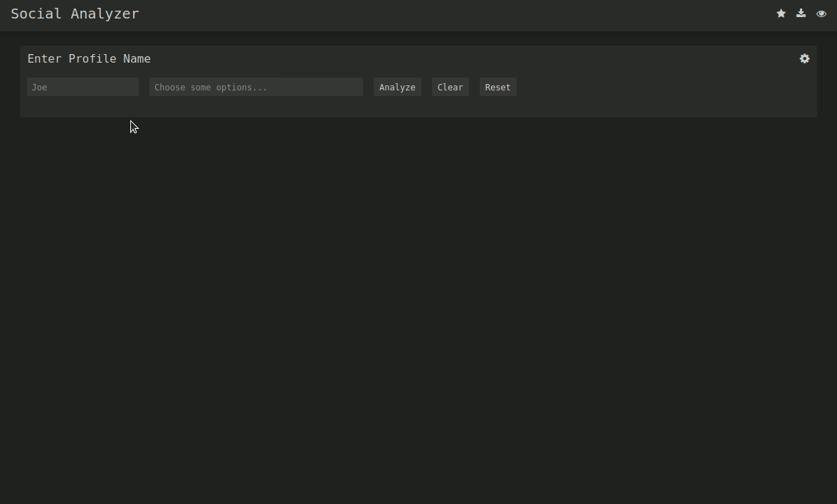Open the 'Choose some options...' selector
Viewport: 837px width, 504px height.
[x=256, y=87]
